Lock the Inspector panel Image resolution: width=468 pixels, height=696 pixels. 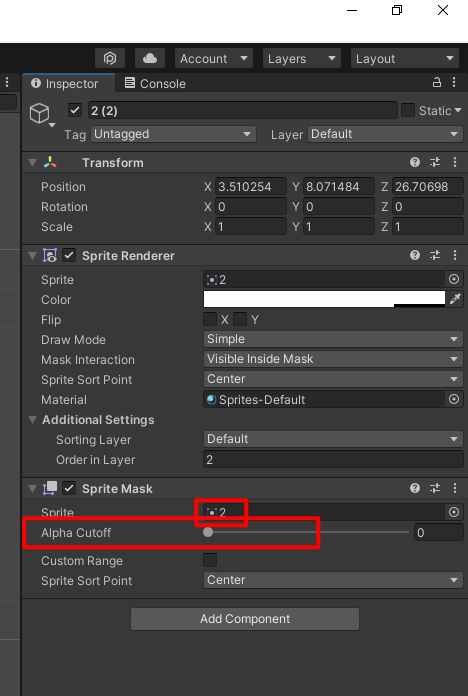(437, 82)
